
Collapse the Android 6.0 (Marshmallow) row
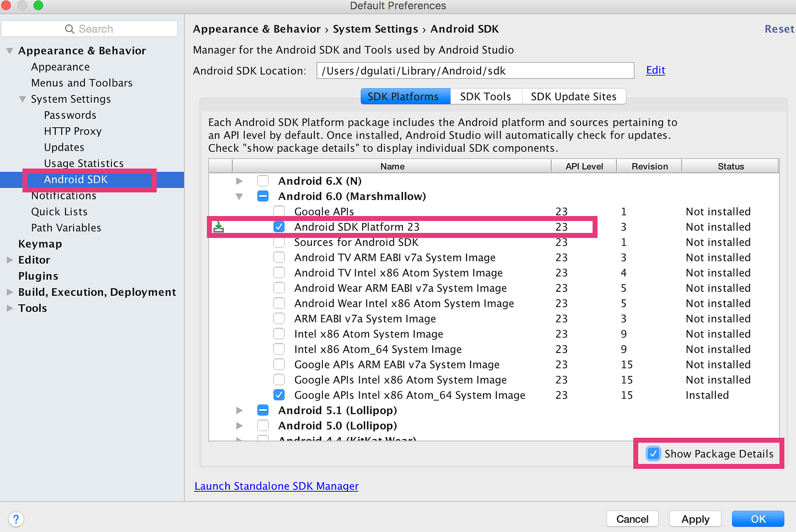pos(239,196)
